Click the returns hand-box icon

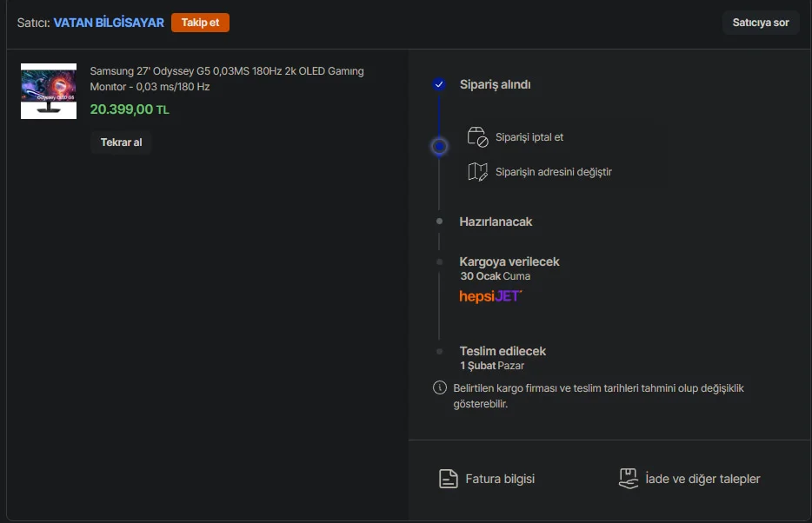628,479
